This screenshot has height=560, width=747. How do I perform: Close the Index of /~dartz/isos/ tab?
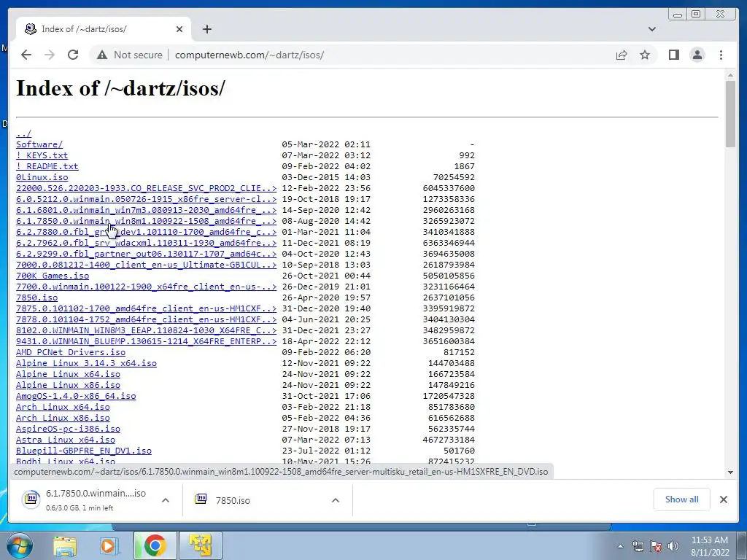179,29
